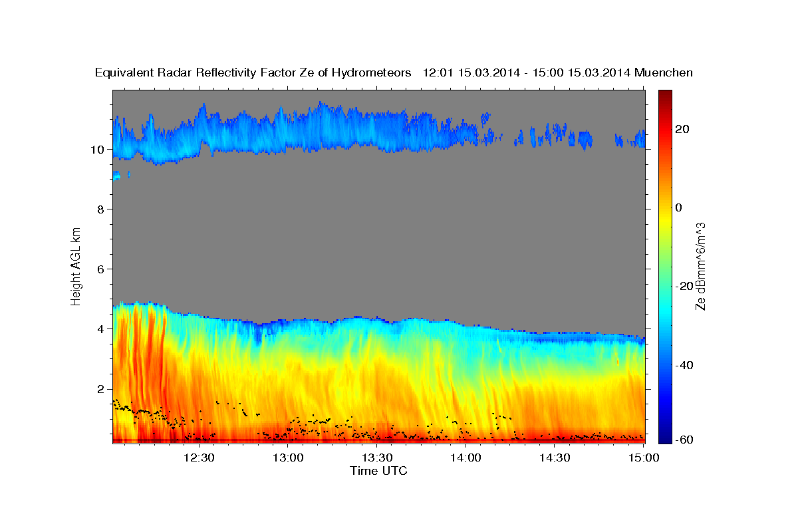Click the 'Height AGL km' axis label
This screenshot has height=532, width=798.
click(76, 266)
